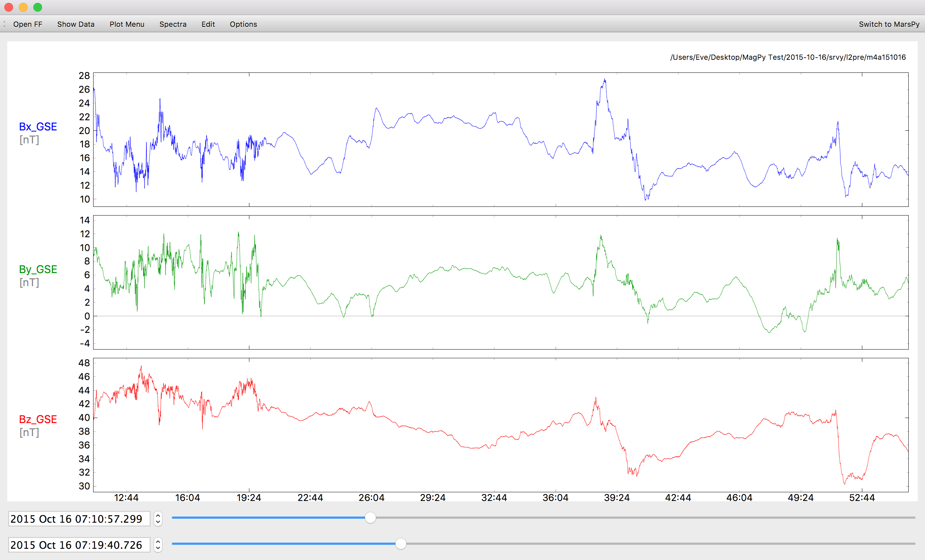Click the toolbar drag handle dots
The image size is (925, 560).
4,24
